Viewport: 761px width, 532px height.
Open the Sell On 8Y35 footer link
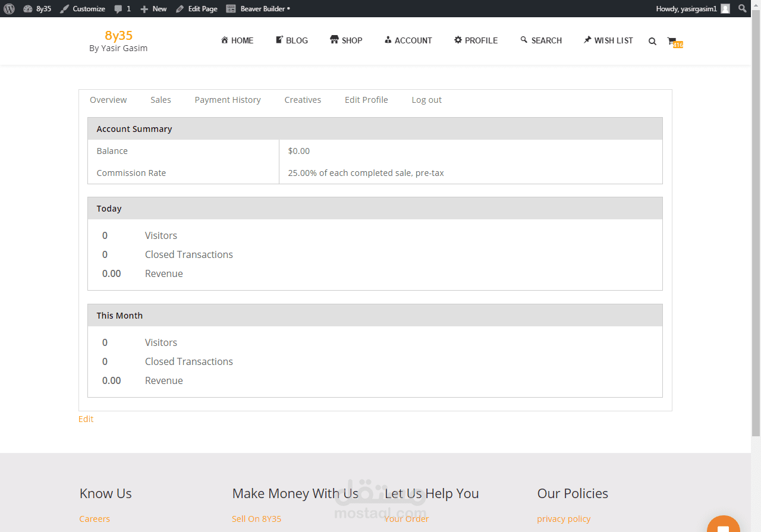pos(256,519)
